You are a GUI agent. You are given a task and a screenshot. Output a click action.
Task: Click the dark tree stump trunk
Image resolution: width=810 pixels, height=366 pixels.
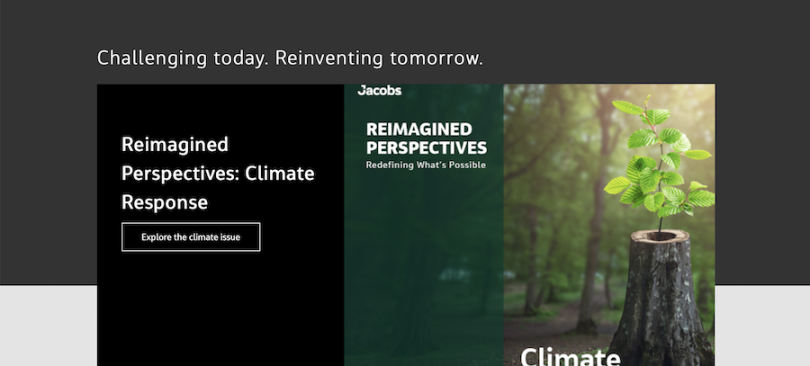pos(661,305)
